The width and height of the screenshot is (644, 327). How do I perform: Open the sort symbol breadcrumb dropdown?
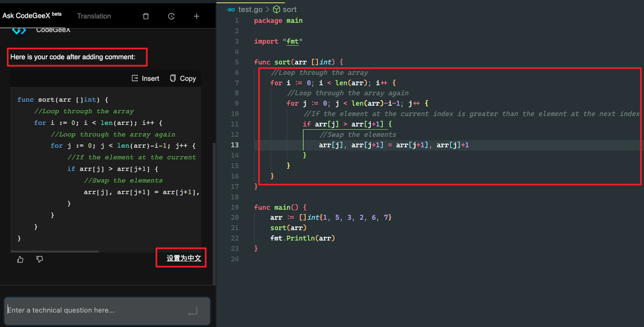click(289, 10)
